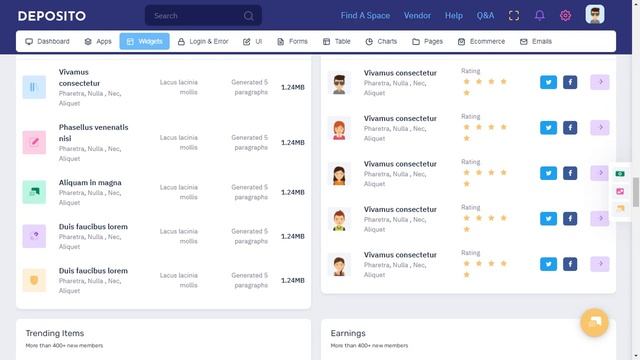Click the orange floating chat button
The image size is (640, 360).
pos(594,322)
